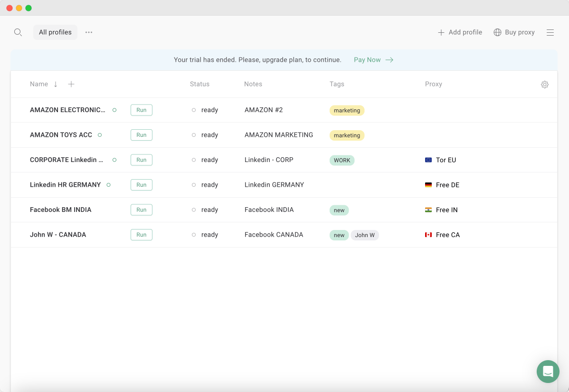Open the John W - CANADA profile name

coord(58,235)
